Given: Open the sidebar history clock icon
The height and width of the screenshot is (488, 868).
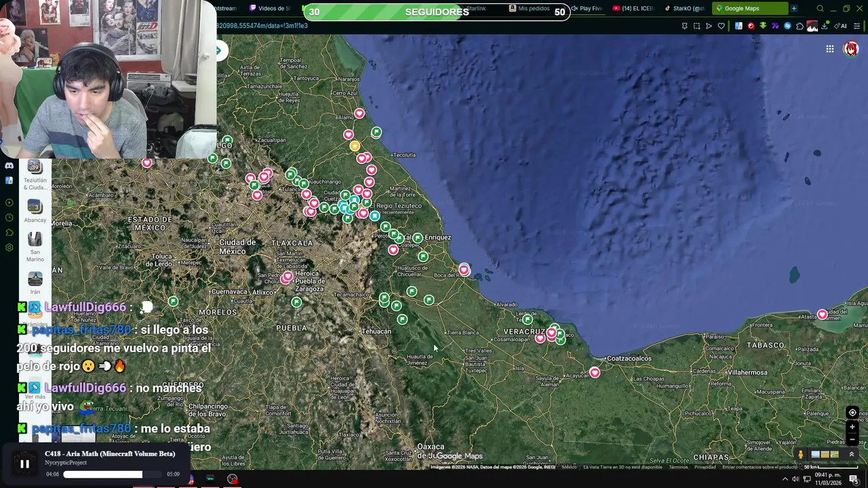Looking at the screenshot, I should click(9, 218).
